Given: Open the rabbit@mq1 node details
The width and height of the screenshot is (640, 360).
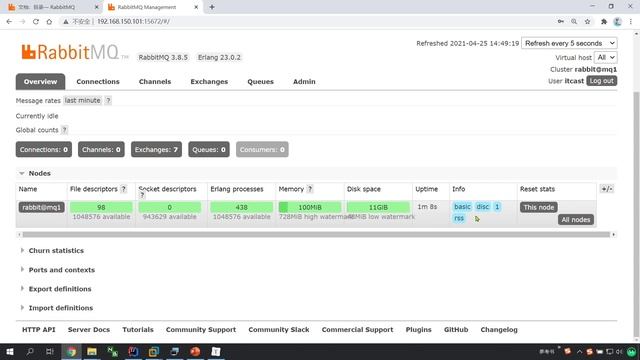Looking at the screenshot, I should 42,207.
